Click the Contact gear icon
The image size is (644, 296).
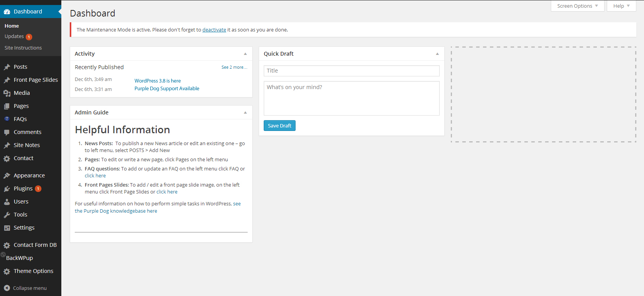click(x=7, y=158)
